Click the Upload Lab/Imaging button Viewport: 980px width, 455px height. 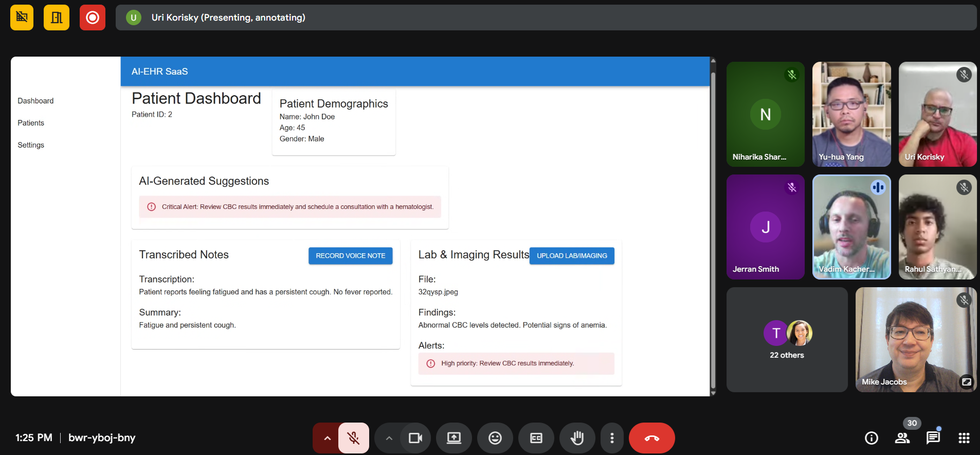[572, 256]
